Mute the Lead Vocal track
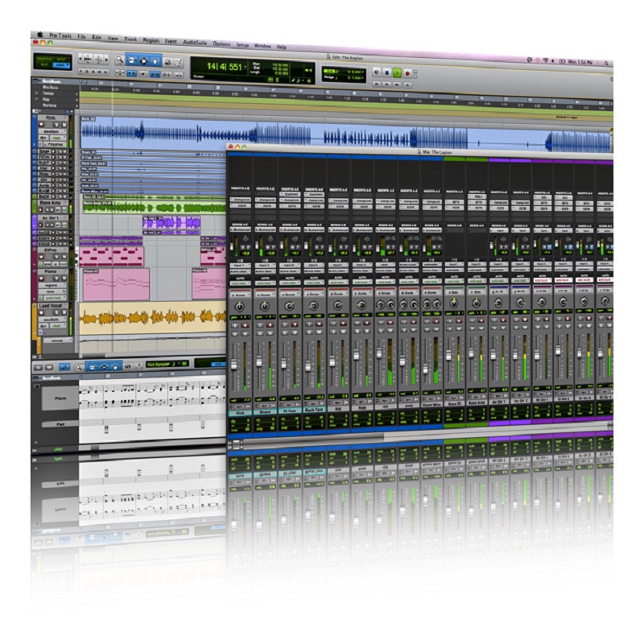This screenshot has height=644, width=644. (x=64, y=312)
